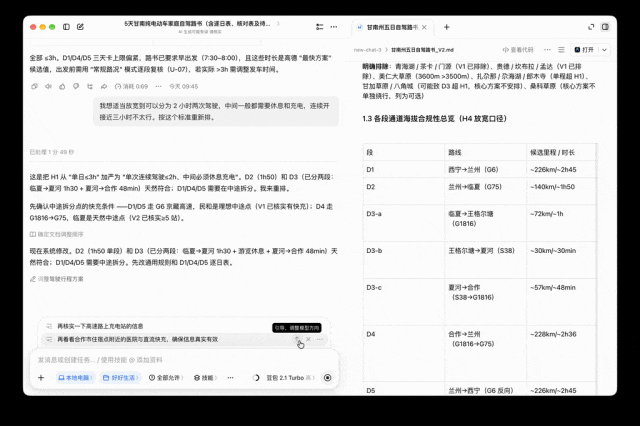The width and height of the screenshot is (640, 426).
Task: Click the D3-c row label
Action: pyautogui.click(x=374, y=288)
